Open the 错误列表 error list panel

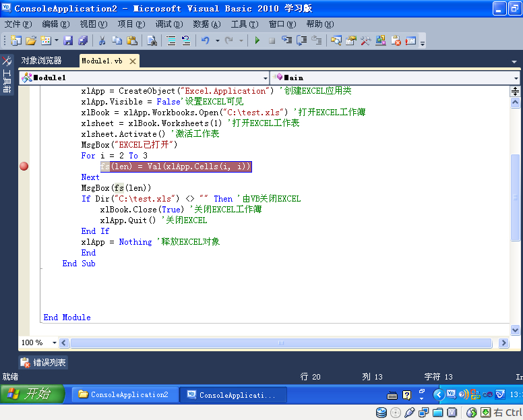point(43,363)
